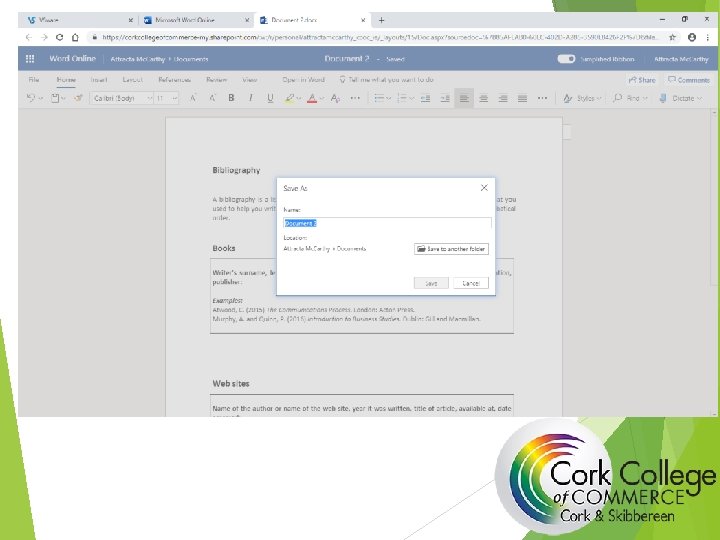The width and height of the screenshot is (720, 540).
Task: Open more paragraph options ellipsis
Action: click(x=542, y=98)
